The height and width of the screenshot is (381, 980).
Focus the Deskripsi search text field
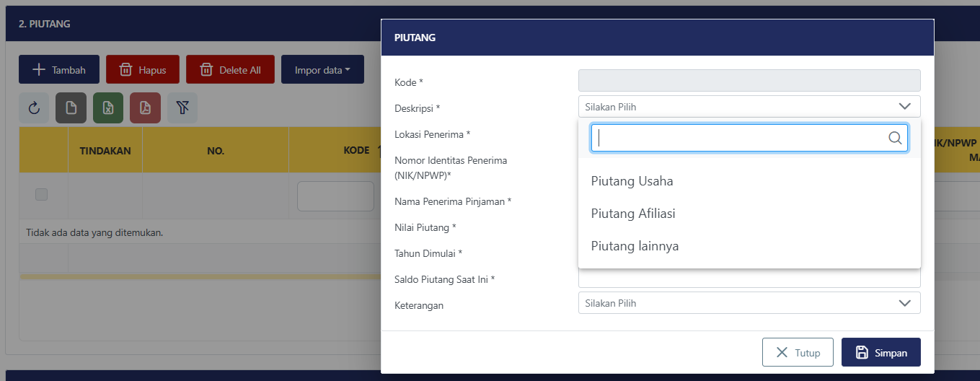point(739,138)
